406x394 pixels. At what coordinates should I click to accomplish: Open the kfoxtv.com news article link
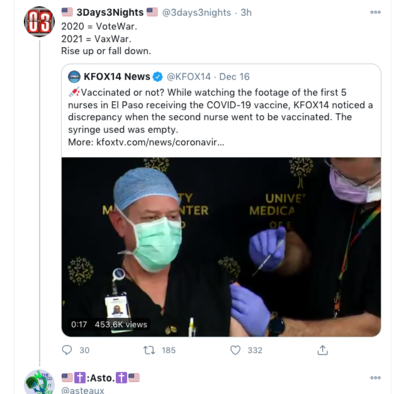point(160,142)
